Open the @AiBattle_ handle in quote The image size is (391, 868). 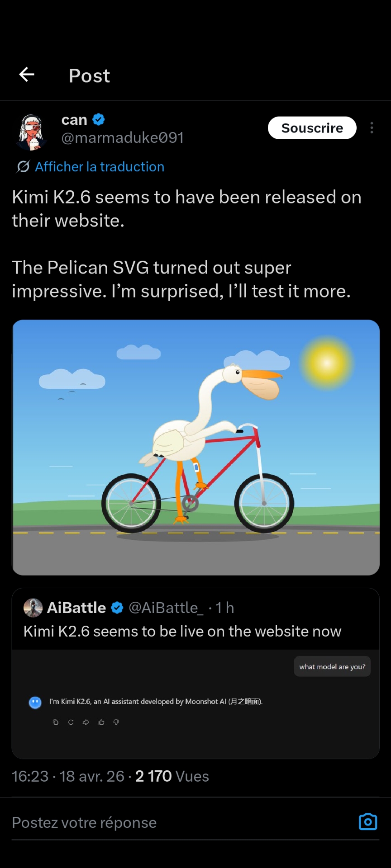(x=166, y=608)
